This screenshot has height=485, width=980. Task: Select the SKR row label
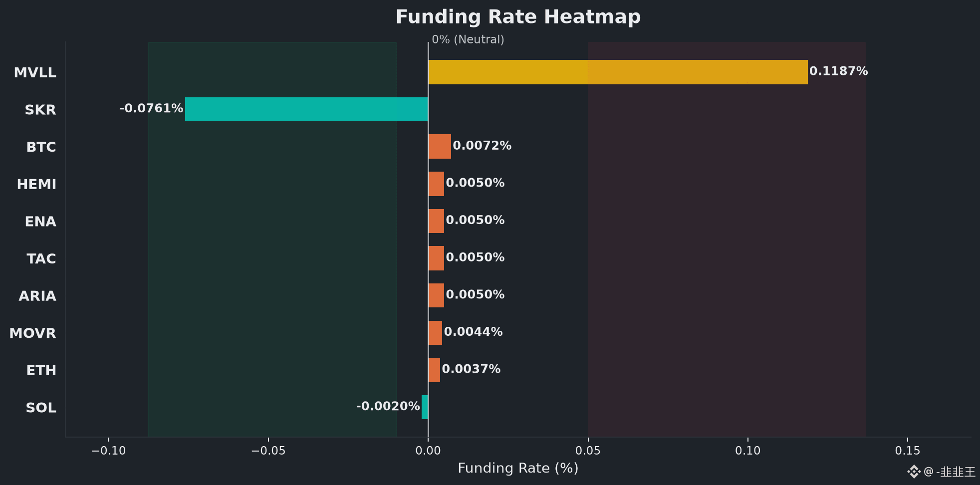[40, 110]
